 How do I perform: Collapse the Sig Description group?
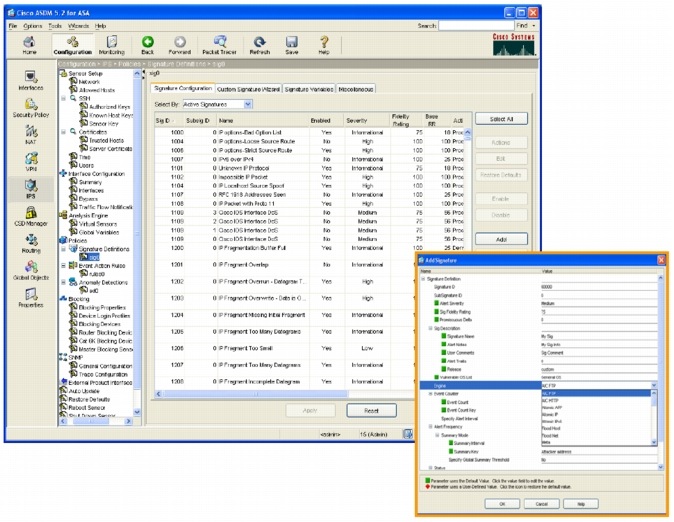(x=430, y=328)
